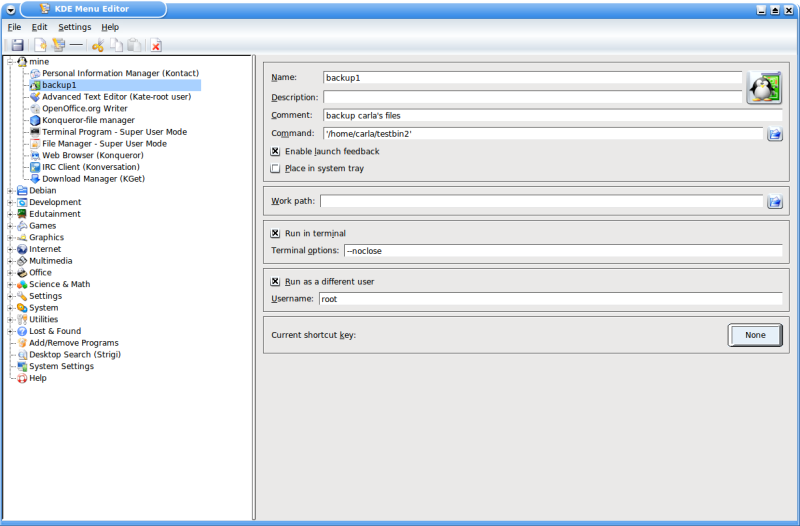Click the Desktop Search Strigi icon
The width and height of the screenshot is (800, 526).
[x=22, y=355]
